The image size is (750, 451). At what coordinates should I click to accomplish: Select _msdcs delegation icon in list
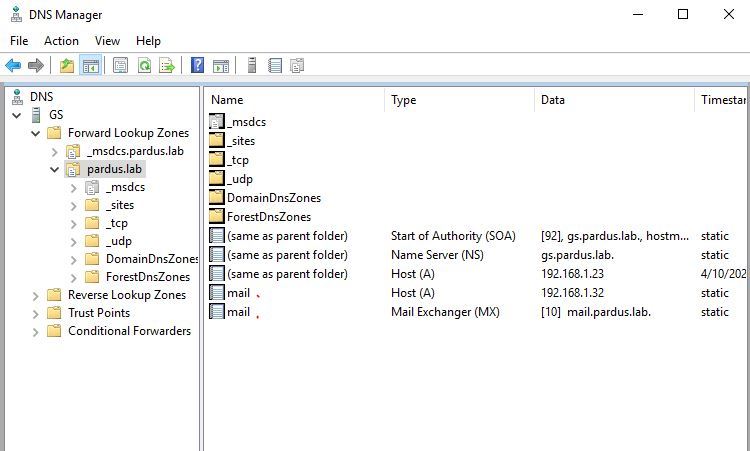[x=217, y=121]
